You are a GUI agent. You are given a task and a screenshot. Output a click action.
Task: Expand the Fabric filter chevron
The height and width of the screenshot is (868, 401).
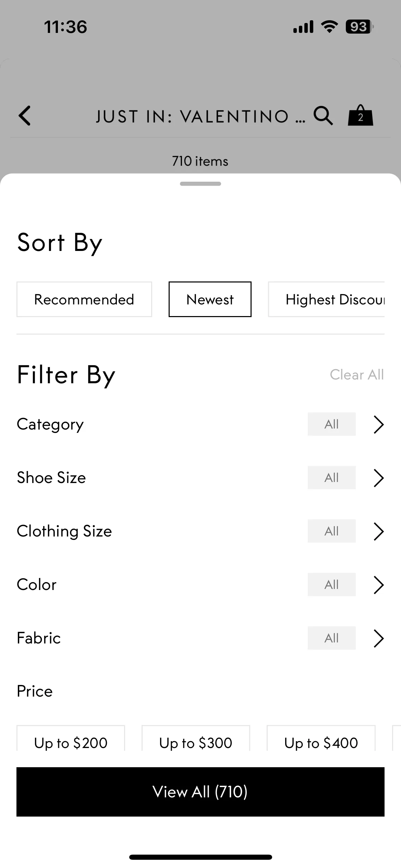click(x=378, y=638)
